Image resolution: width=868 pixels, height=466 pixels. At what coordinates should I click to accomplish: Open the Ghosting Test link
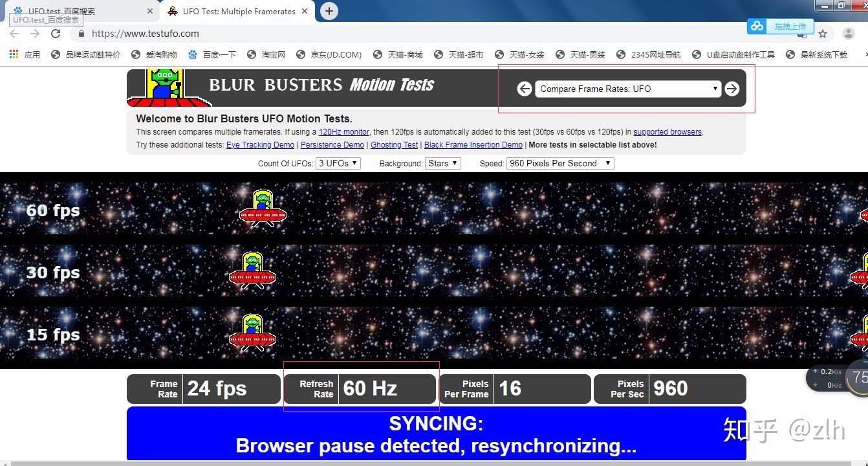[x=395, y=145]
